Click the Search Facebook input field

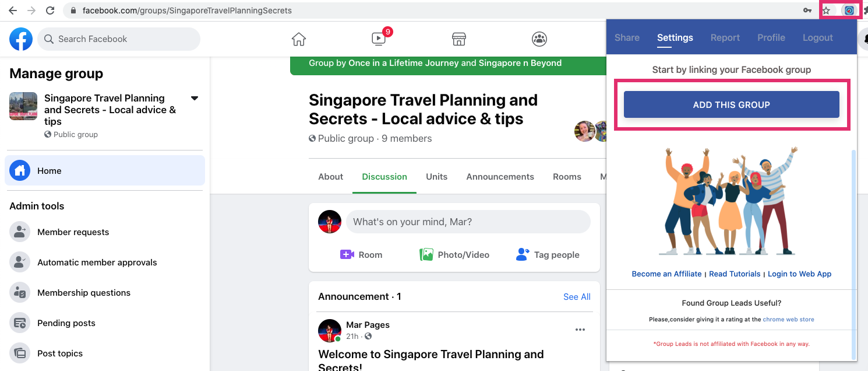119,39
